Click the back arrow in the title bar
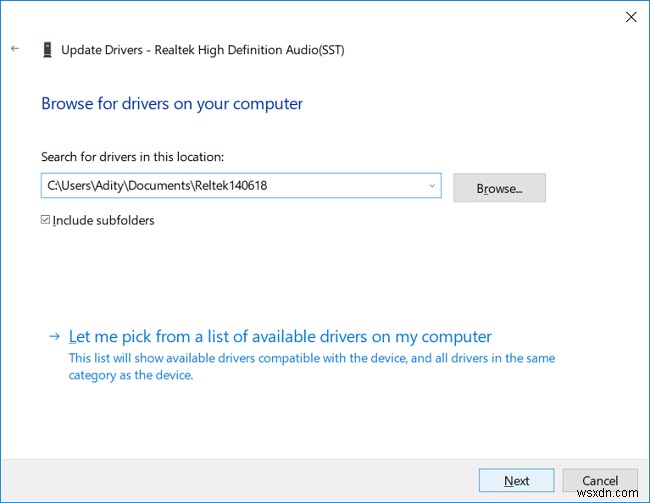650x503 pixels. (x=14, y=49)
